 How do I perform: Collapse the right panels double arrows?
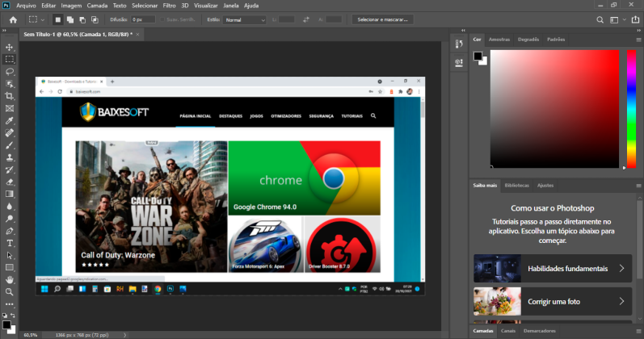pyautogui.click(x=638, y=31)
